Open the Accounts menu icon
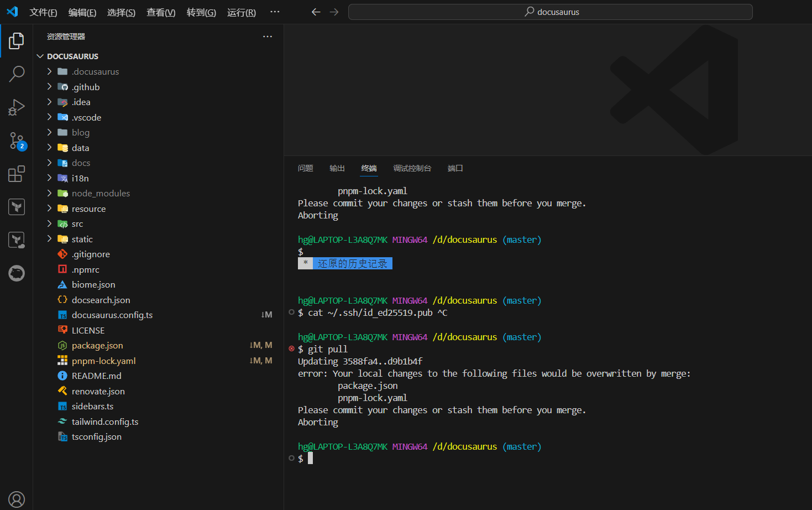The image size is (812, 510). pyautogui.click(x=17, y=499)
